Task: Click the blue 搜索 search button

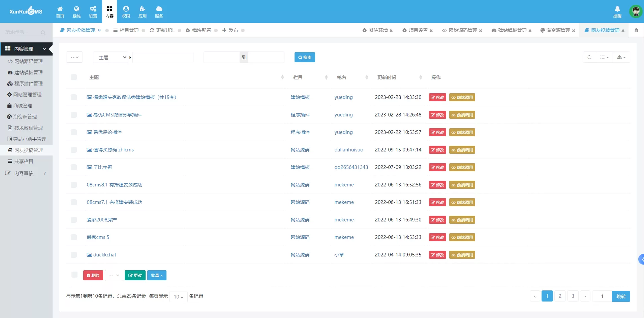Action: 305,57
